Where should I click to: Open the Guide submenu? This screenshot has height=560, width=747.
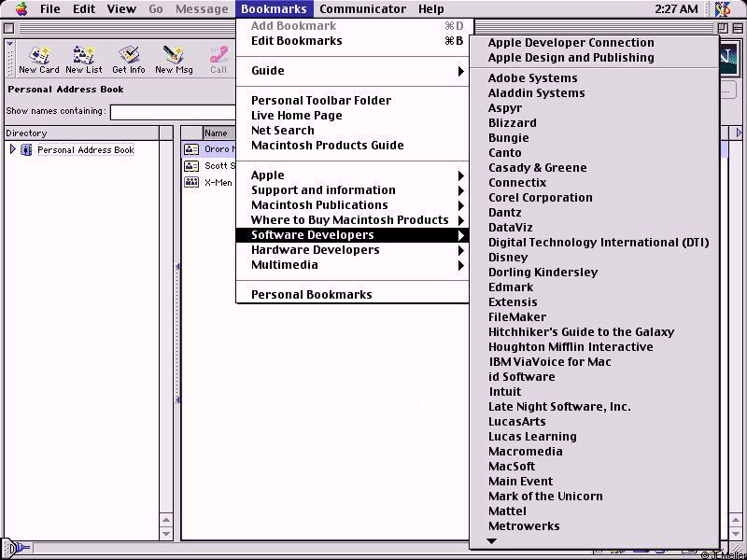pyautogui.click(x=353, y=71)
